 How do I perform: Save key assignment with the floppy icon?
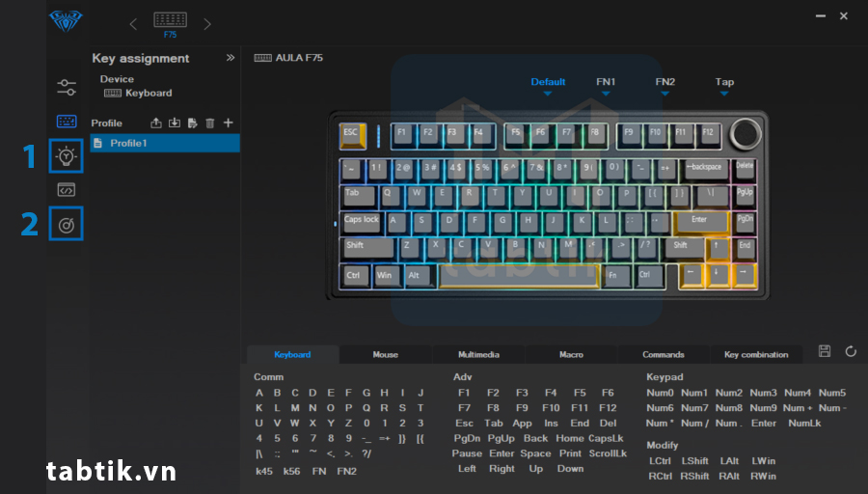tap(825, 351)
